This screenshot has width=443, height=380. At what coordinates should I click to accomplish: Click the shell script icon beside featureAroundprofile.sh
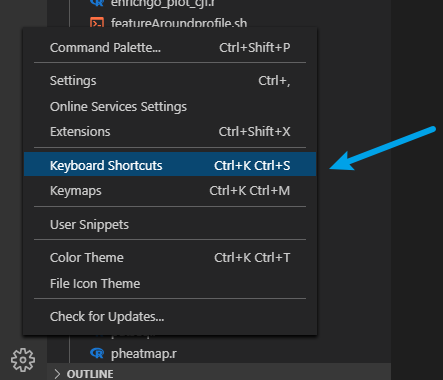coord(97,23)
